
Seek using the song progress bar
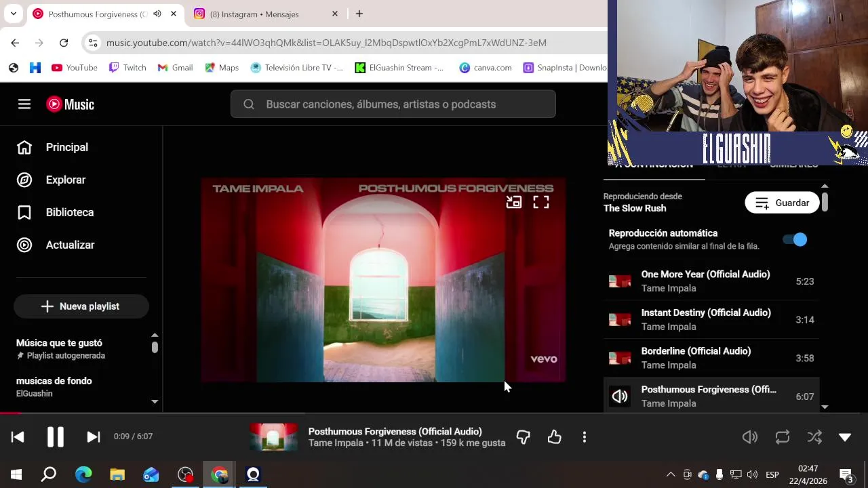click(434, 413)
